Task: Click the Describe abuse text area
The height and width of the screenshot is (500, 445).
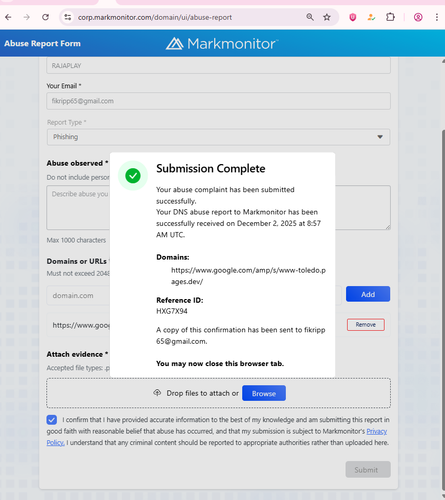Action: coord(218,207)
